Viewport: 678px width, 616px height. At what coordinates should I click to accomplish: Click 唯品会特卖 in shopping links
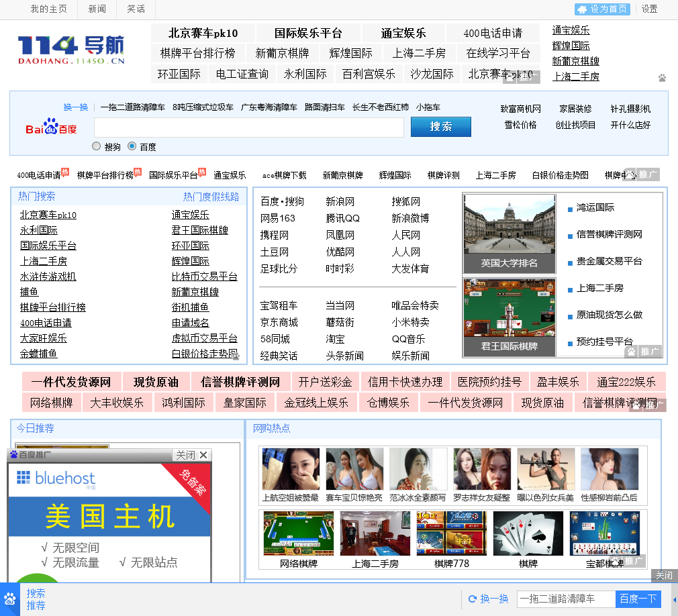coord(415,305)
